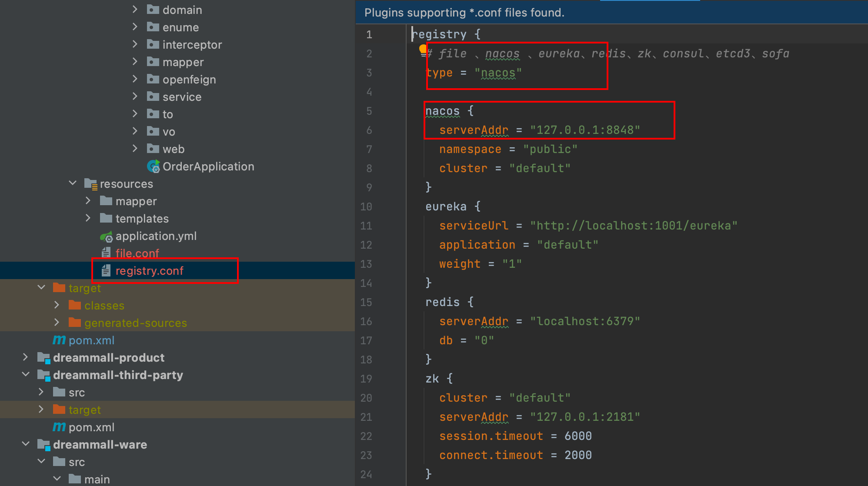Click the db = "0" line

pyautogui.click(x=467, y=340)
